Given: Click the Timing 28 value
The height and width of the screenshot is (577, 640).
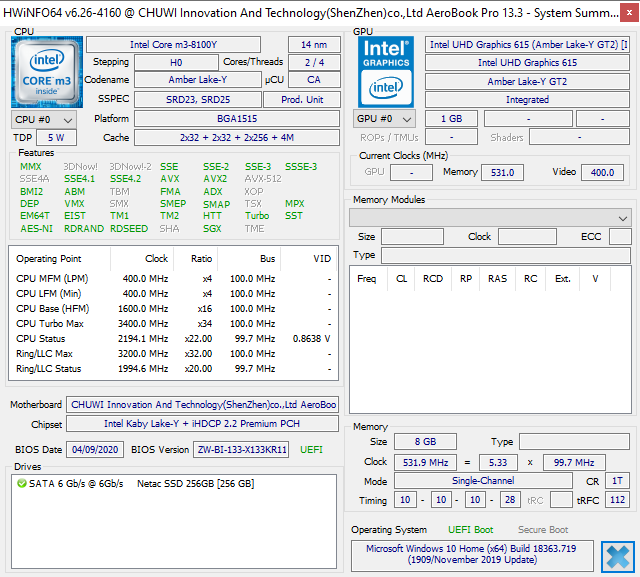Looking at the screenshot, I should (509, 499).
